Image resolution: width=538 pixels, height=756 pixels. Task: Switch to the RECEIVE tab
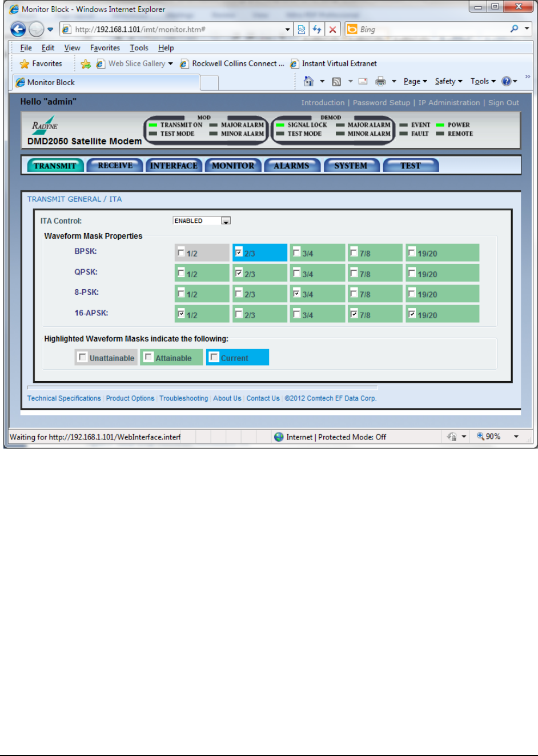pos(115,166)
